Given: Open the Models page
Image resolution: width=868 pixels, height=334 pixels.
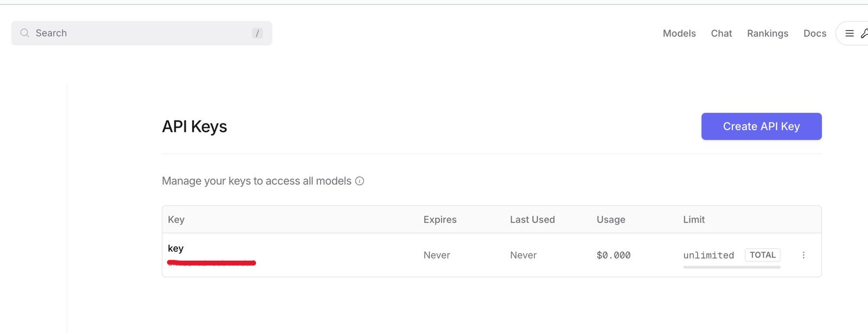Looking at the screenshot, I should [679, 33].
